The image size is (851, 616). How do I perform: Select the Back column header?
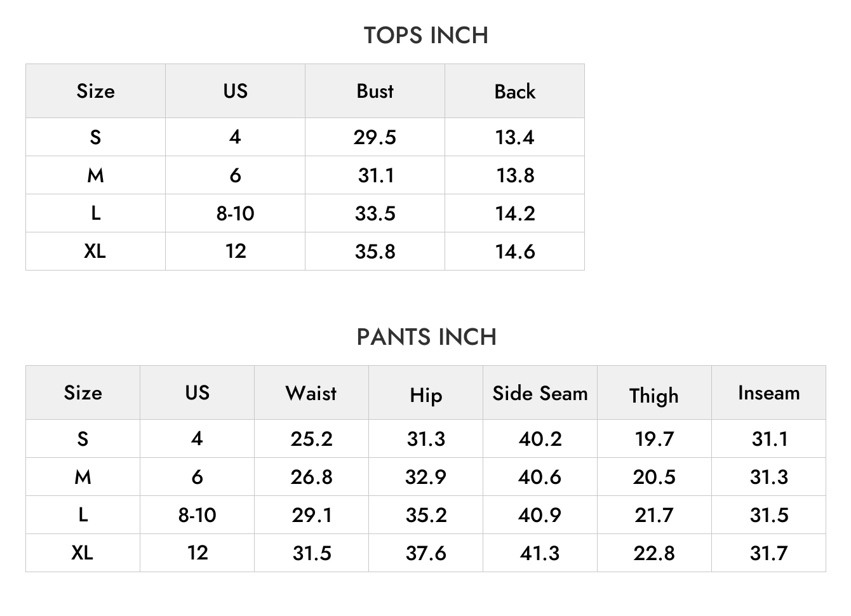point(514,91)
